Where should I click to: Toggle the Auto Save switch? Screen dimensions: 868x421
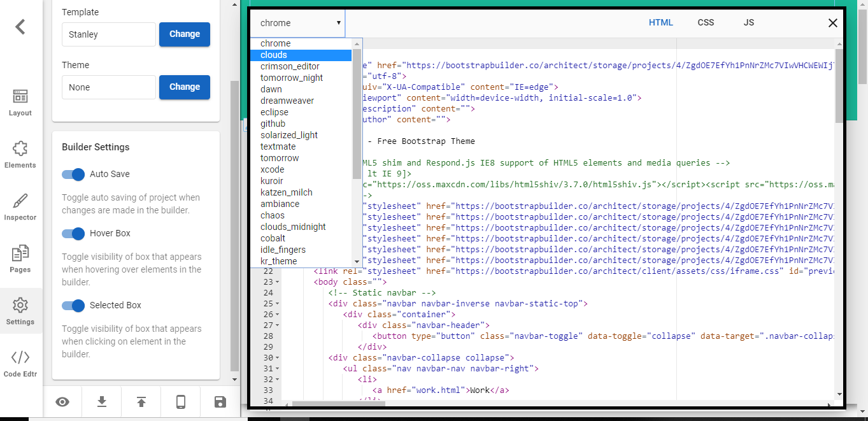pos(73,175)
